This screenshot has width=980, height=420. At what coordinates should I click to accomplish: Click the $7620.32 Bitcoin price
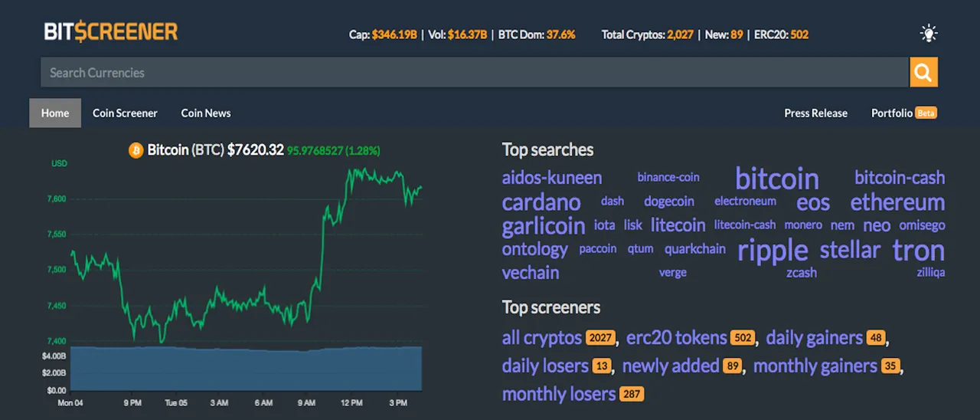[256, 150]
